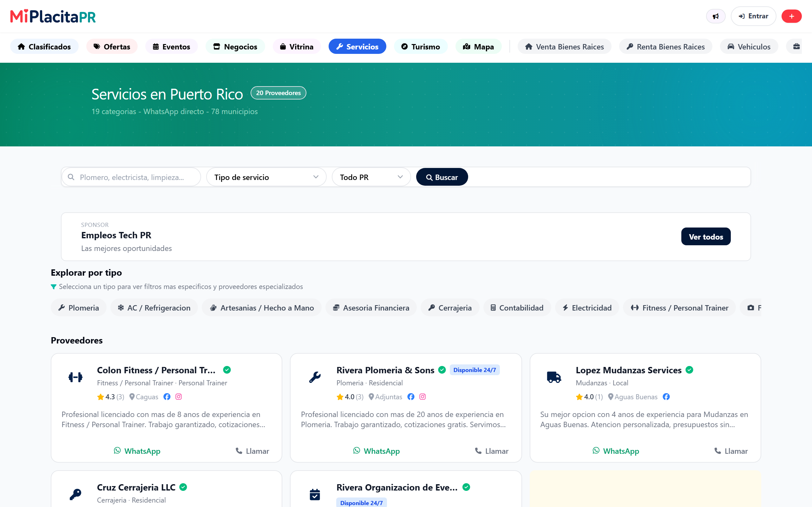The height and width of the screenshot is (507, 812).
Task: Expand the Todo PR location dropdown
Action: (371, 177)
